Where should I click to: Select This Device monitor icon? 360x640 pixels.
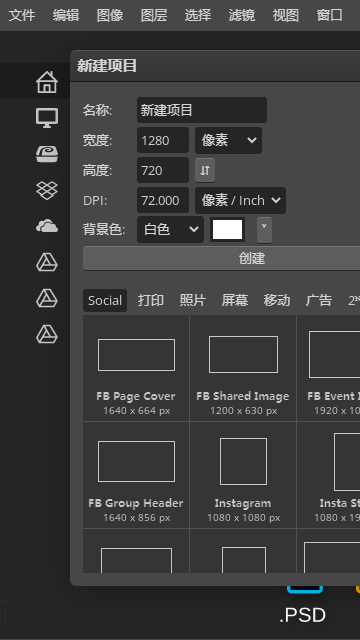[47, 118]
